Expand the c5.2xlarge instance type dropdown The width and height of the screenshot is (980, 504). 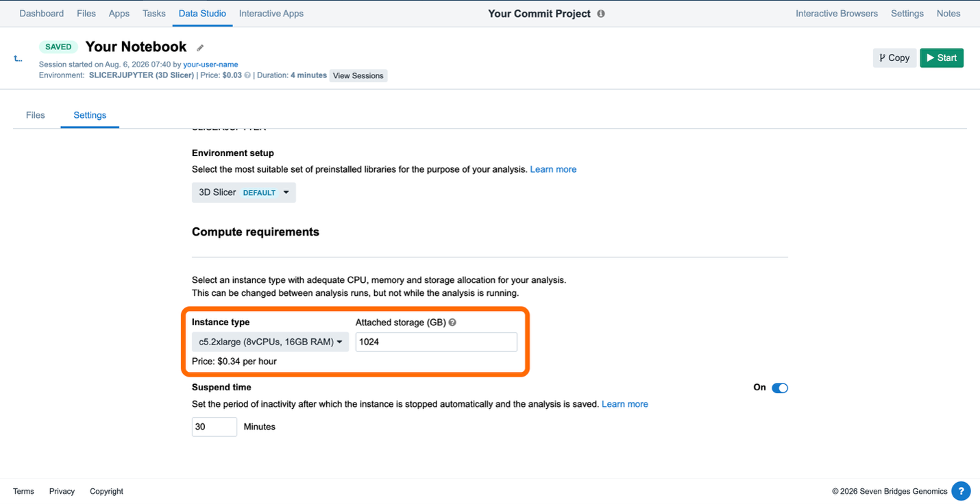[270, 342]
